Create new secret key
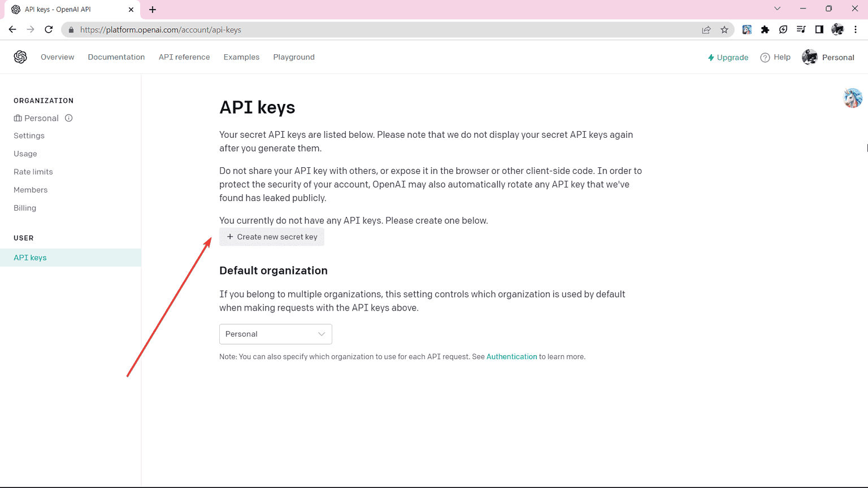The image size is (868, 488). pyautogui.click(x=272, y=237)
